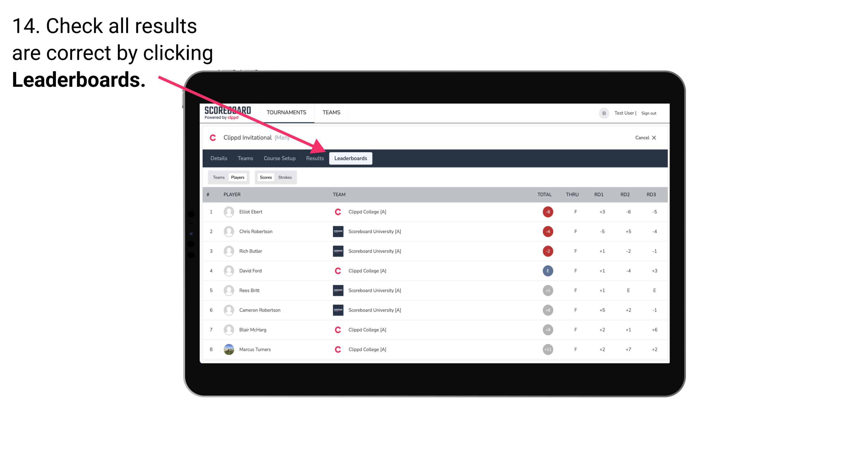This screenshot has height=467, width=868.
Task: Open the TOURNAMENTS menu item
Action: (286, 112)
